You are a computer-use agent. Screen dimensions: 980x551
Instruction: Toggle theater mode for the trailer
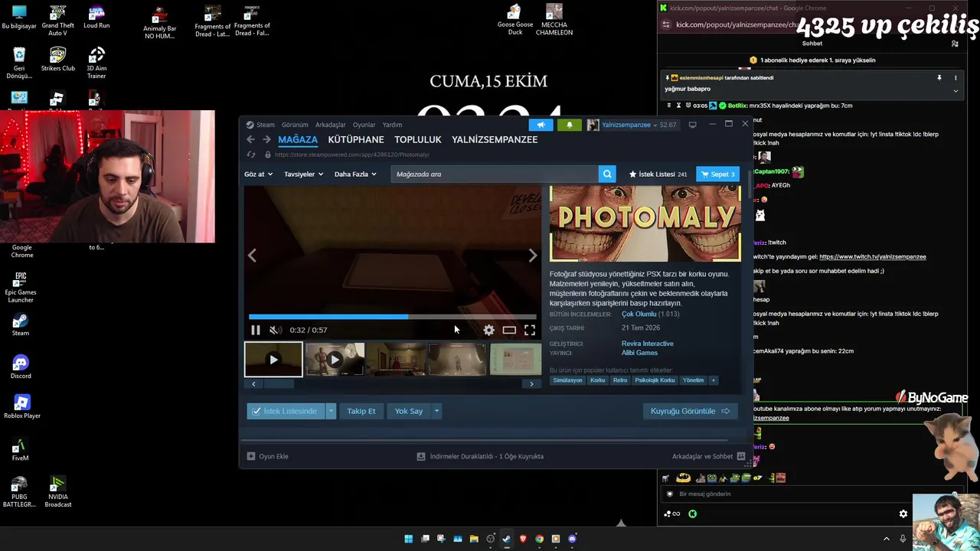(509, 330)
